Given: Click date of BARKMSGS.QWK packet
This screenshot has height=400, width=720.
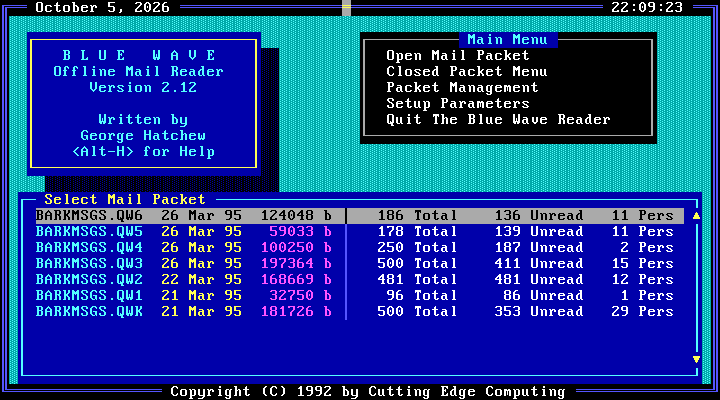Looking at the screenshot, I should 202,312.
